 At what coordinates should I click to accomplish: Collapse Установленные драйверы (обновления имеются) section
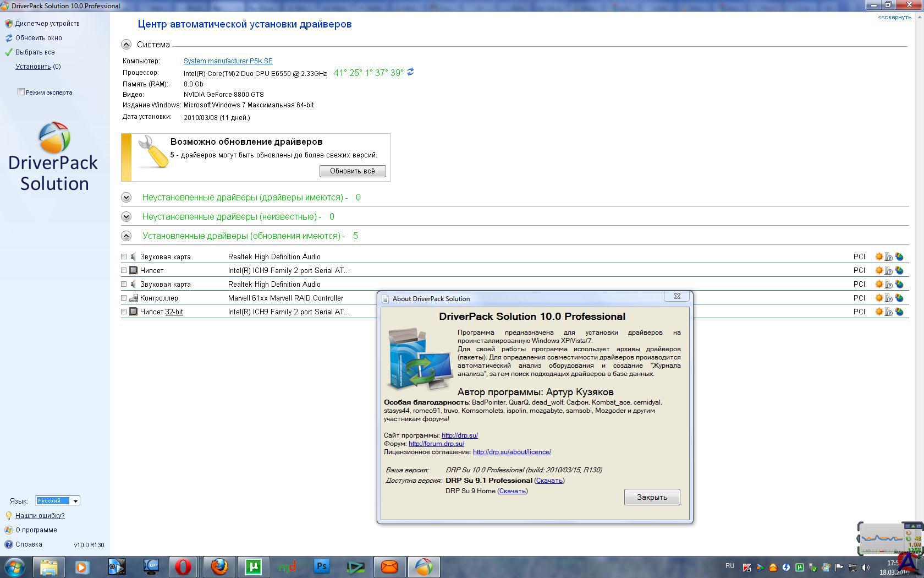(127, 236)
